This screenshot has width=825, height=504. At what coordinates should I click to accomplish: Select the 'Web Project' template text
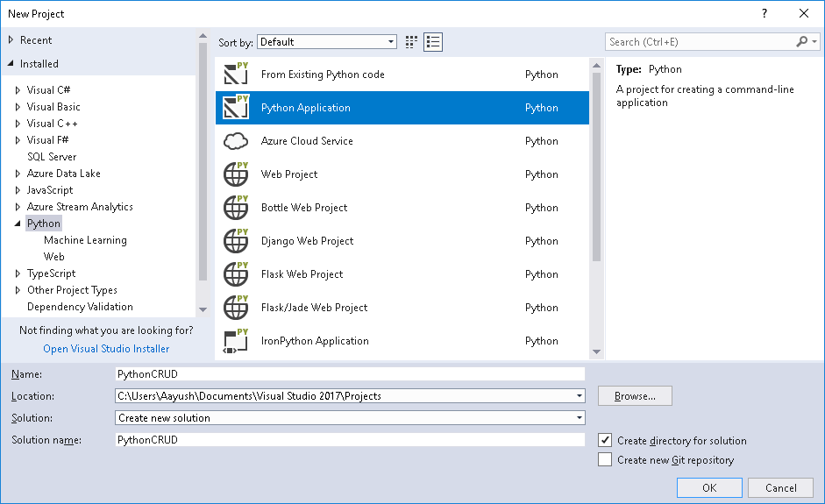(289, 174)
